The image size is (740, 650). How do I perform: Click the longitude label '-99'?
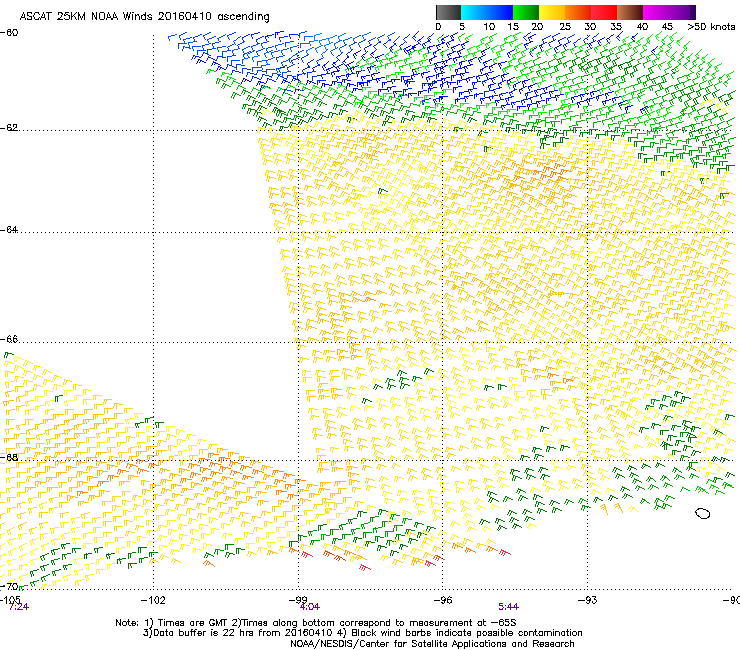tap(298, 600)
